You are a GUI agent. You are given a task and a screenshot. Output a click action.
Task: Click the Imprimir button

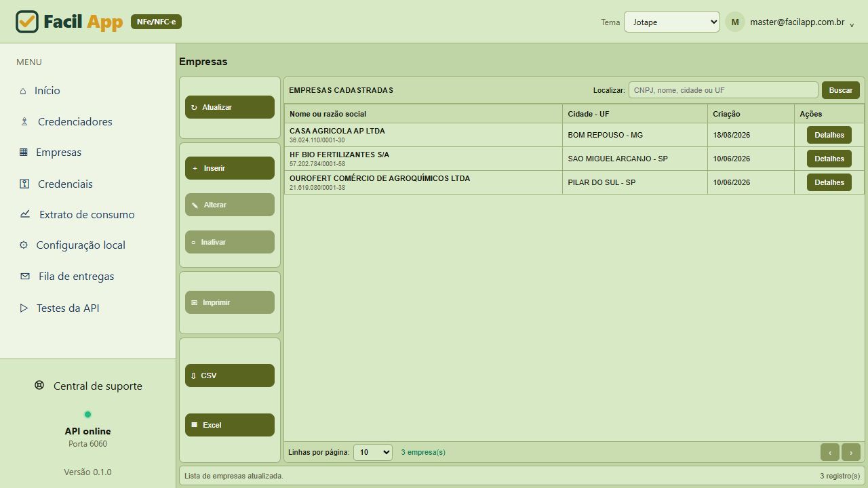tap(230, 302)
